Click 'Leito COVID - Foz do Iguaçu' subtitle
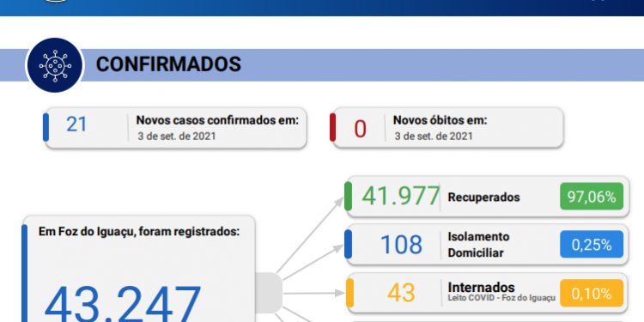The image size is (644, 322). point(501,298)
